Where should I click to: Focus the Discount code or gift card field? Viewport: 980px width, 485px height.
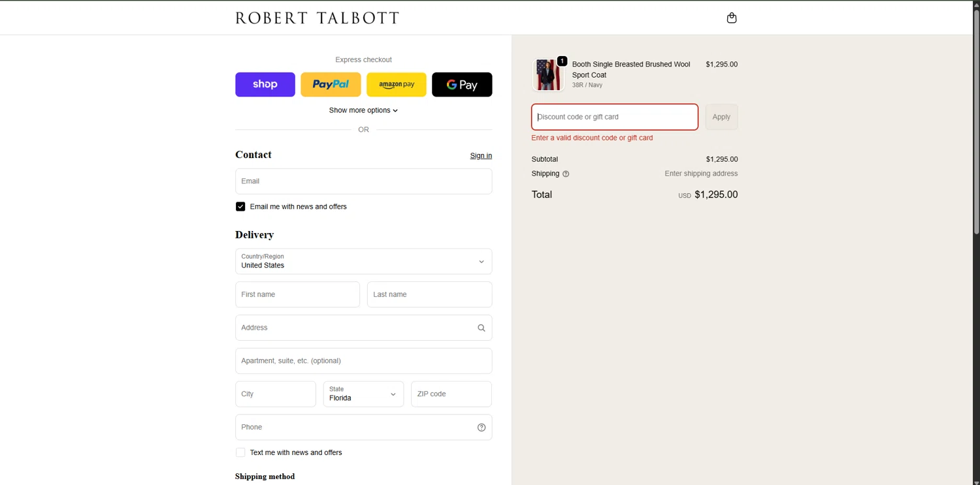615,117
